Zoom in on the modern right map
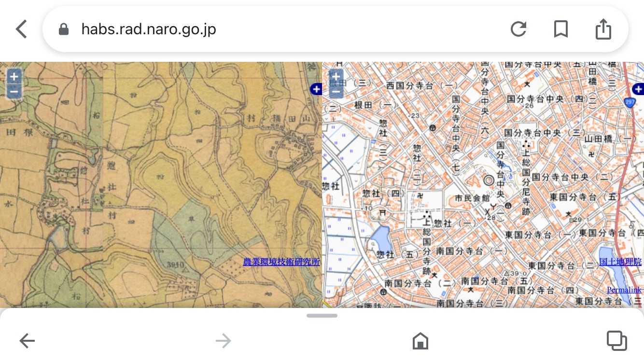Viewport: 644px width, 362px height. pyautogui.click(x=336, y=77)
